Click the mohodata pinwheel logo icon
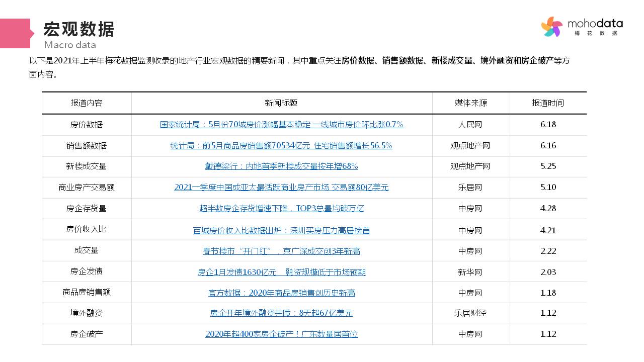 [552, 27]
